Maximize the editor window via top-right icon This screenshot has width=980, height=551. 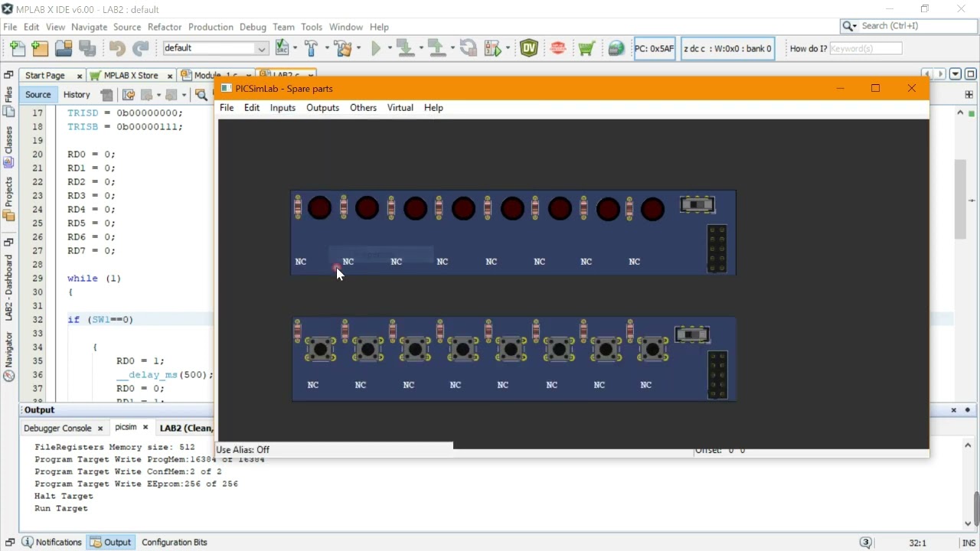coord(971,74)
